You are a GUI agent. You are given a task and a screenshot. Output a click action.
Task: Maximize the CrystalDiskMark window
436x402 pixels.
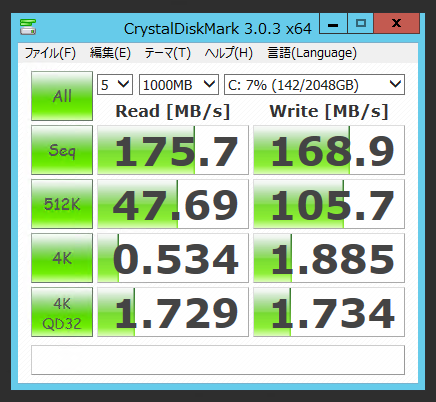pyautogui.click(x=361, y=23)
